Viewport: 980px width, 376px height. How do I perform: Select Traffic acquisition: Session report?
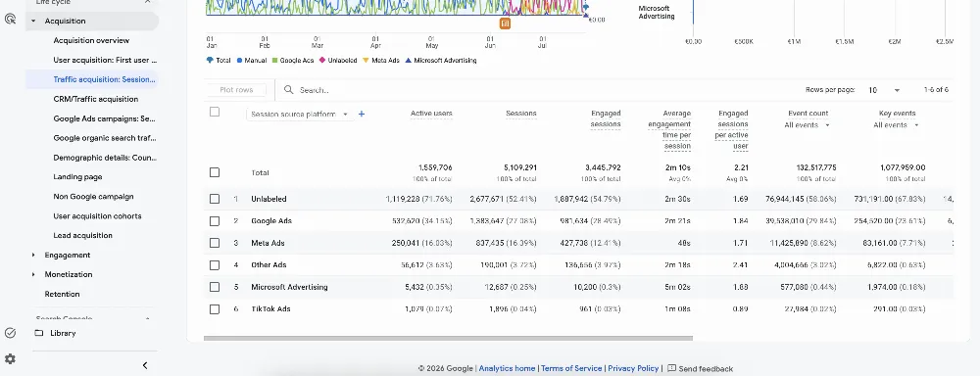[104, 79]
